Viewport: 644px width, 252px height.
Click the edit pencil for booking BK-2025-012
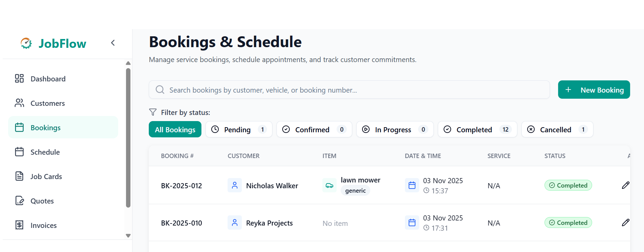626,185
